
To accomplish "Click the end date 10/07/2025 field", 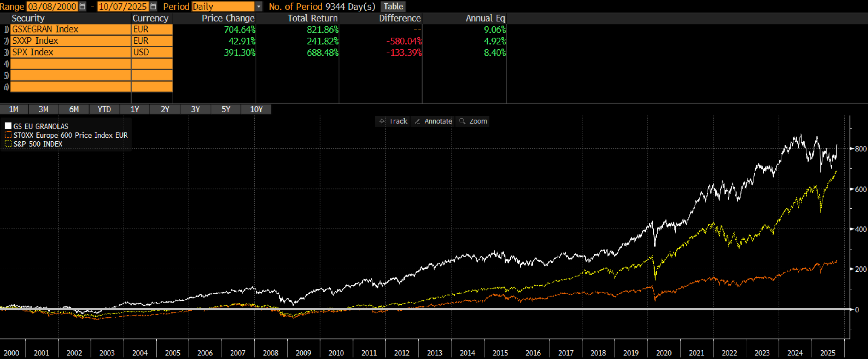I will 123,6.
